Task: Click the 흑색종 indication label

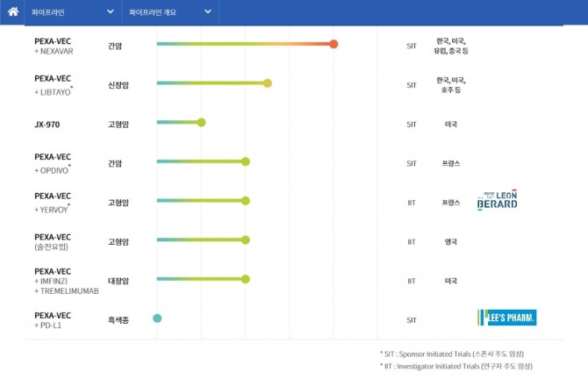Action: point(118,320)
